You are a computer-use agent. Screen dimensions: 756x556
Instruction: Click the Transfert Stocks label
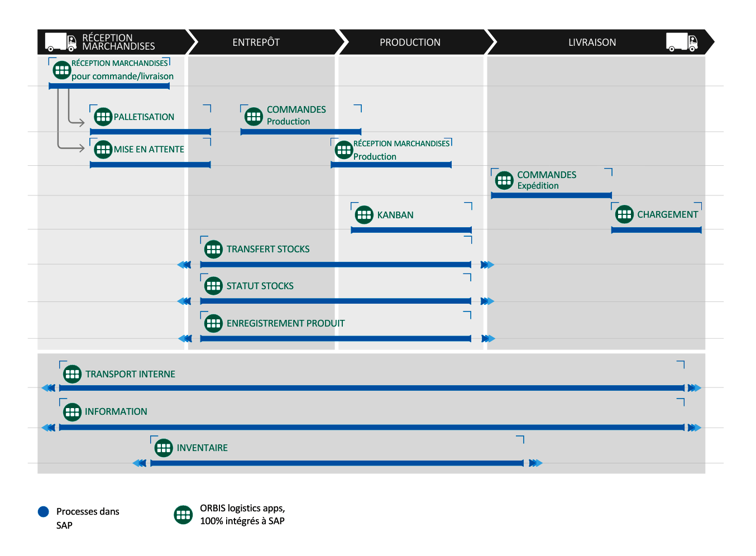(x=268, y=249)
